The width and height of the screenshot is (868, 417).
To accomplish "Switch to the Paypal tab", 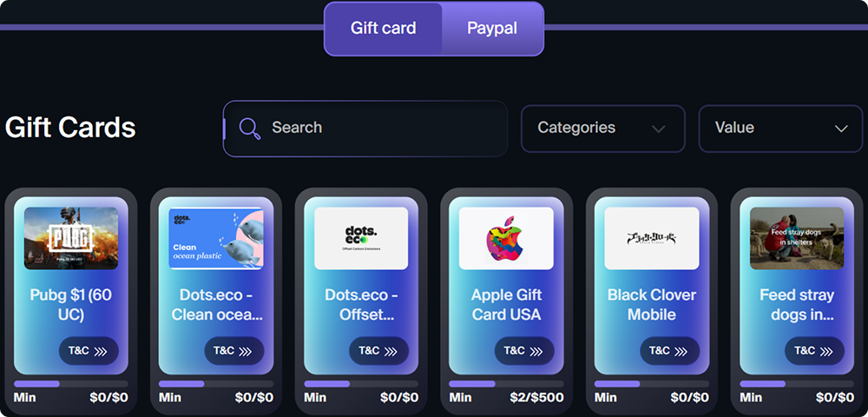I will coord(492,29).
